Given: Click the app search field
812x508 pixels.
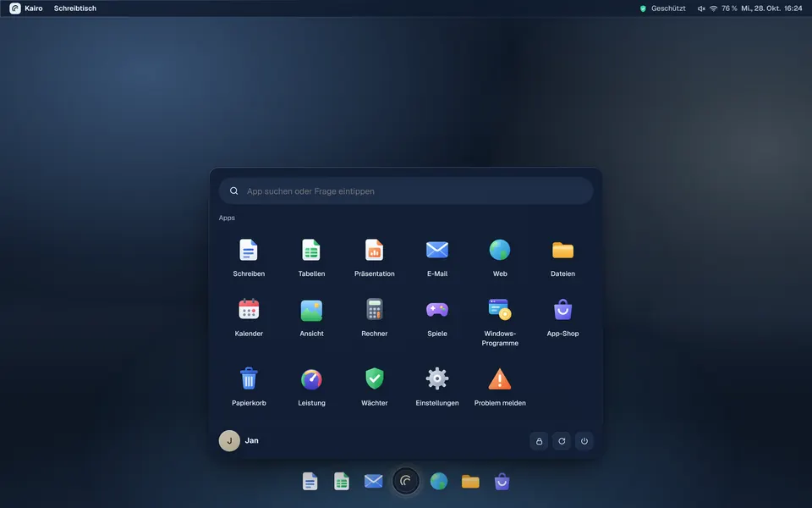Looking at the screenshot, I should tap(406, 190).
